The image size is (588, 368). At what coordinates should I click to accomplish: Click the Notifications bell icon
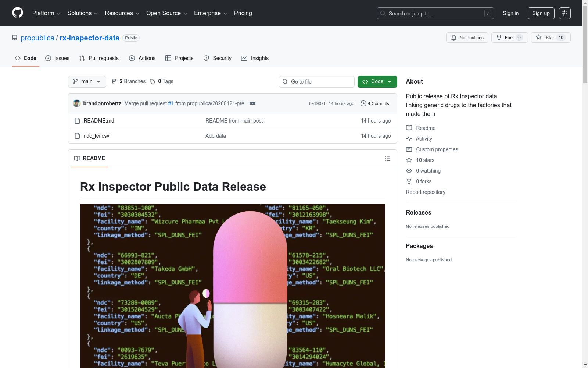pyautogui.click(x=454, y=38)
